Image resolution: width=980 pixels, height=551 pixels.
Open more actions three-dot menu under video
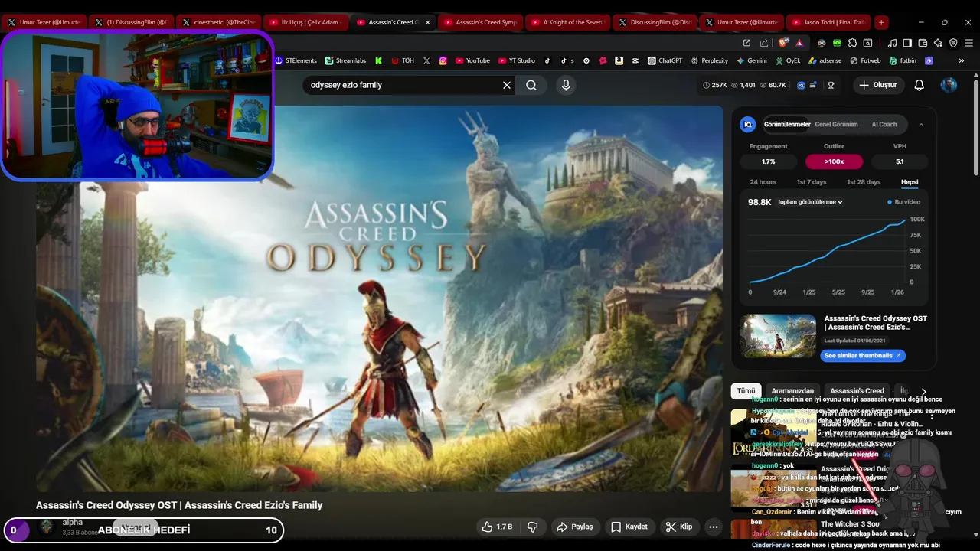pos(714,527)
